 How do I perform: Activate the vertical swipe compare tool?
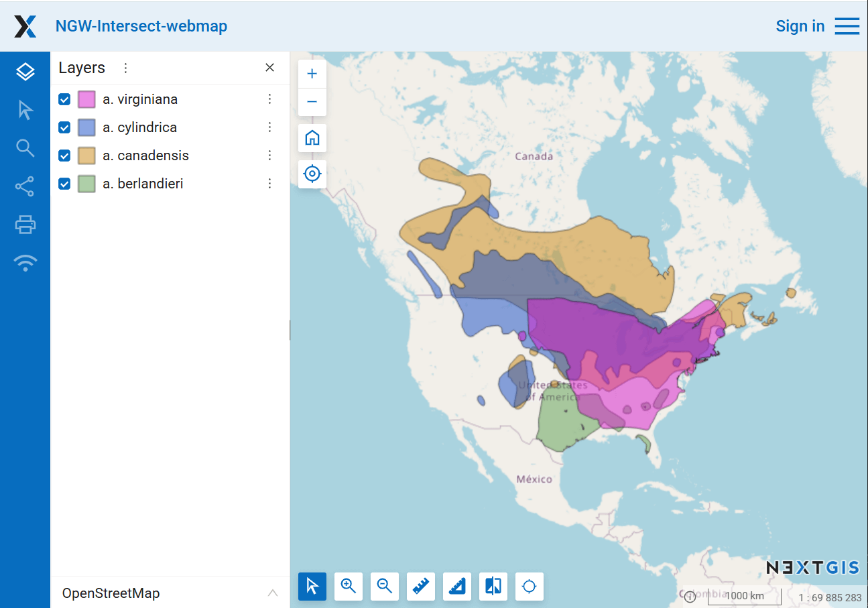coord(493,587)
